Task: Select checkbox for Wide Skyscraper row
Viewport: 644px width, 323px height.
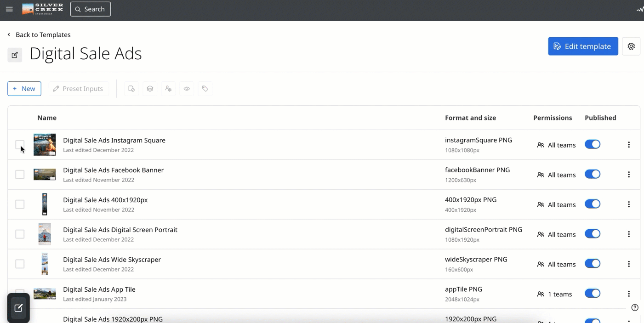Action: coord(20,264)
